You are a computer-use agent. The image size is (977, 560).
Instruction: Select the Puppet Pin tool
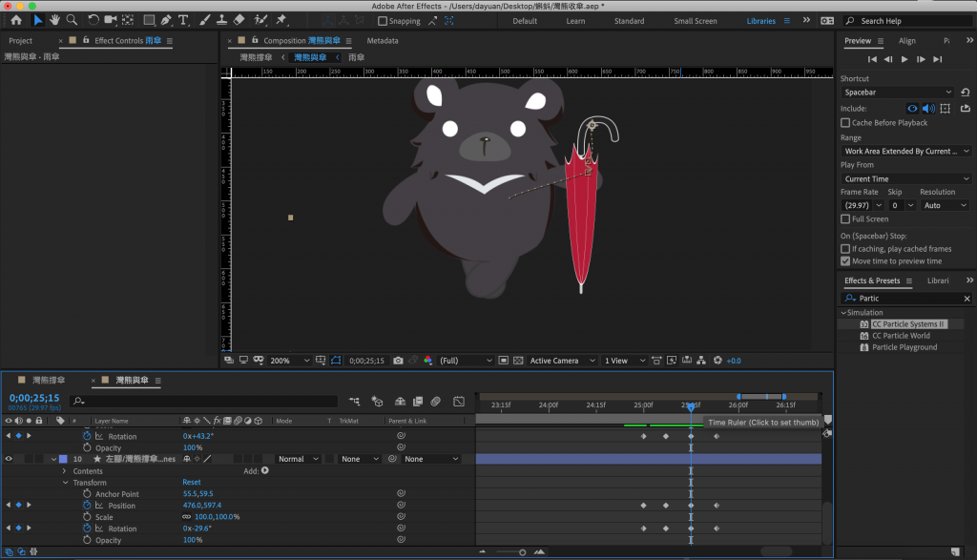282,20
